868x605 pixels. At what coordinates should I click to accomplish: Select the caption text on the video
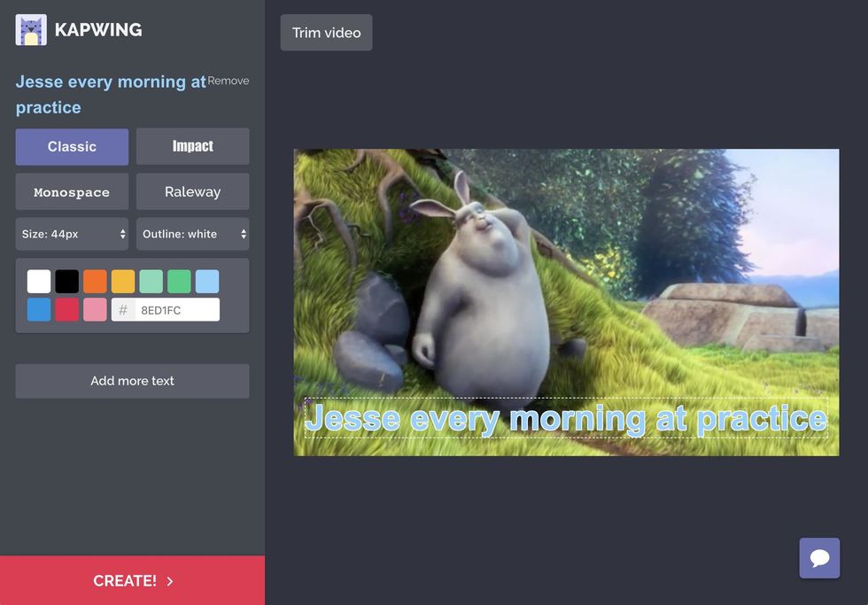[x=566, y=418]
